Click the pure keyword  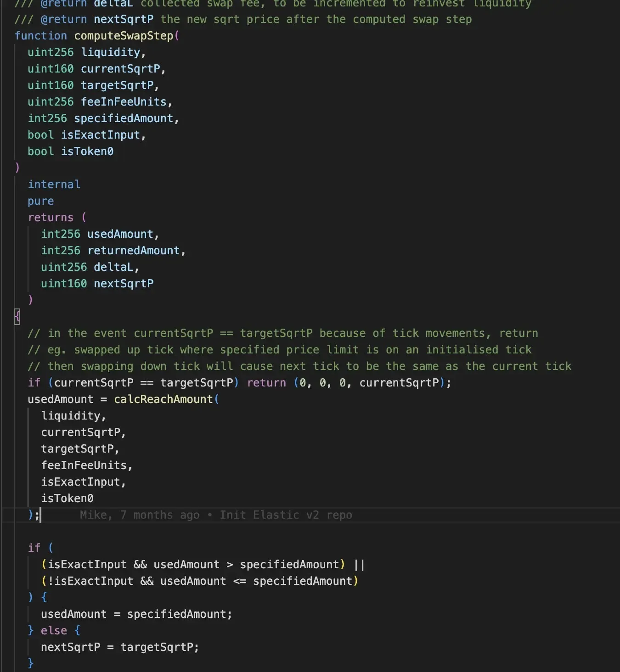point(40,201)
